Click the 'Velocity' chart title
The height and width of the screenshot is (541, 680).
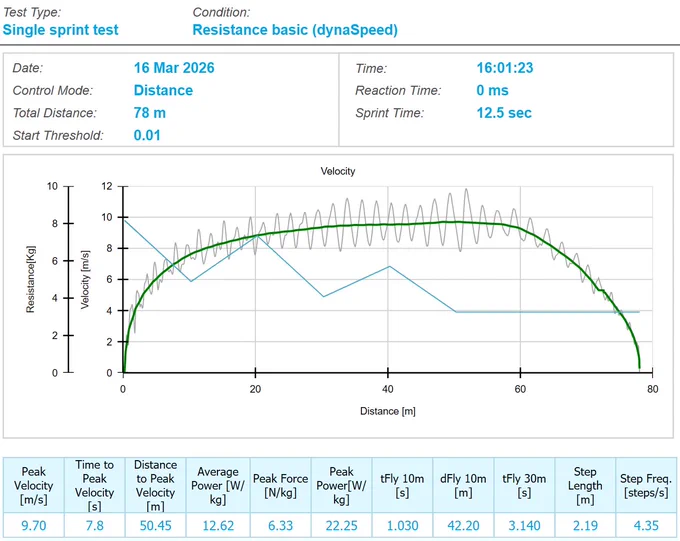pyautogui.click(x=338, y=171)
